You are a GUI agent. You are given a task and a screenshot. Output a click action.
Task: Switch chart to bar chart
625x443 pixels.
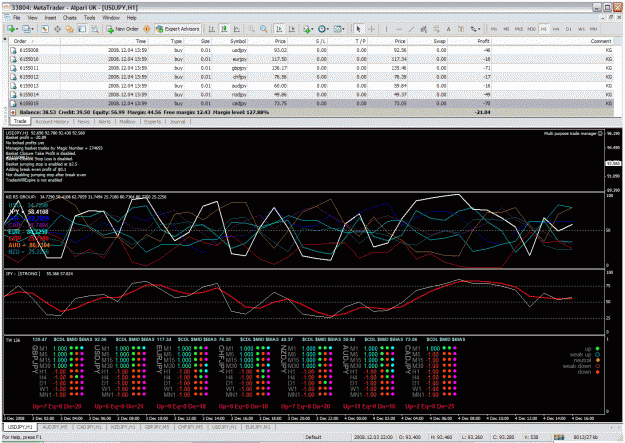tap(212, 29)
